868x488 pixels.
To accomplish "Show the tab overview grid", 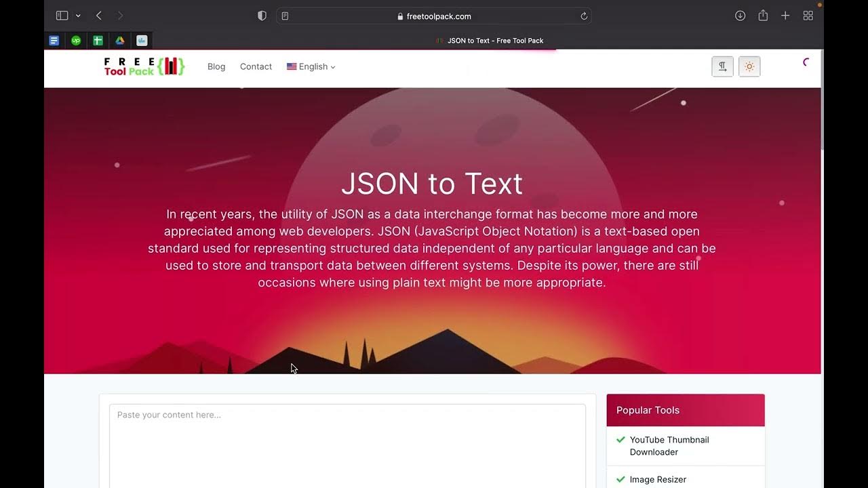I will (x=808, y=16).
